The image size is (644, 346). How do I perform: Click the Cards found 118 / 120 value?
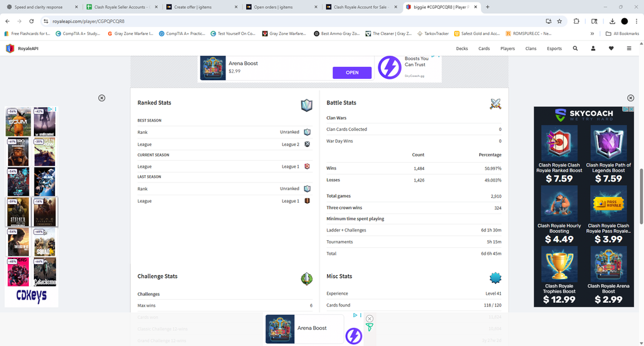(492, 305)
